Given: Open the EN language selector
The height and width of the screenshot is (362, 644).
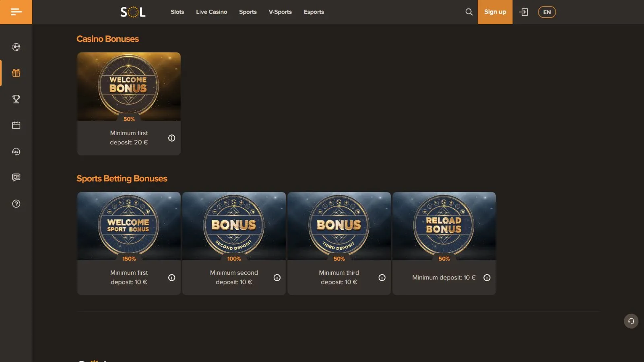Looking at the screenshot, I should (547, 12).
